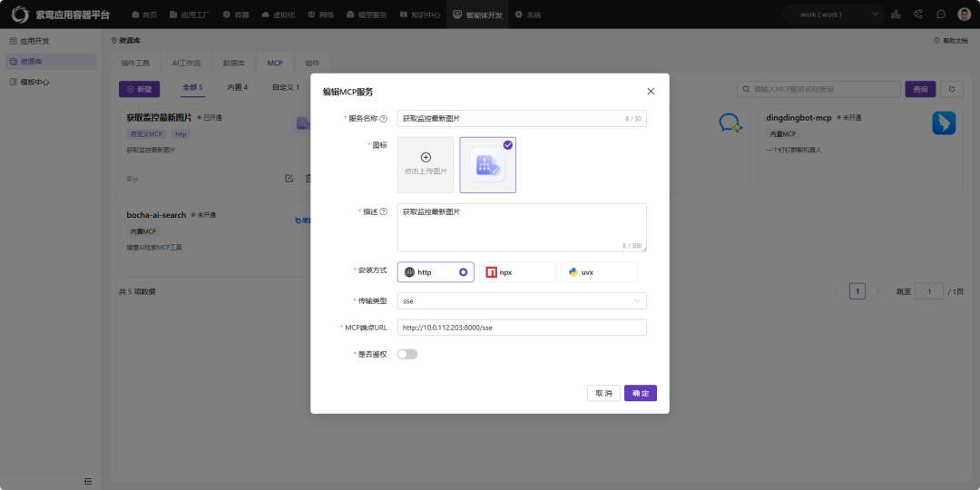
Task: Open the statistics bar chart icon in header
Action: tap(896, 15)
